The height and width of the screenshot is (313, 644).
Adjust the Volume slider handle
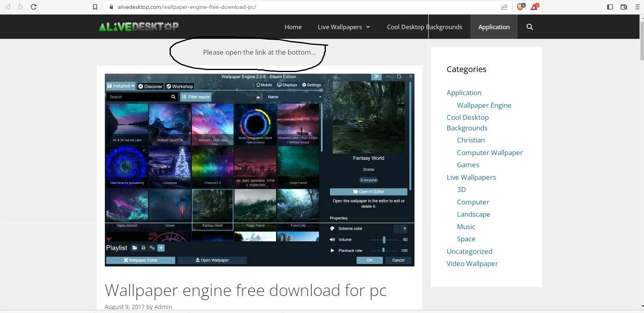[384, 240]
